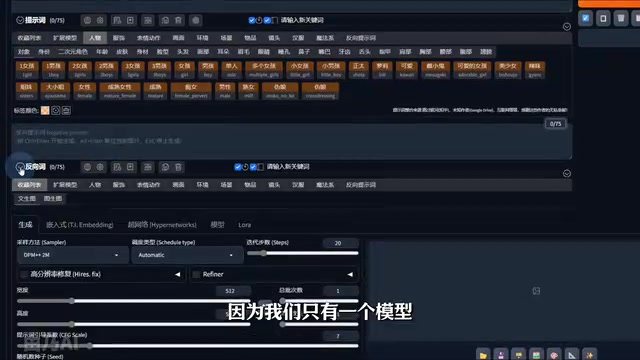Add the bishoujo tag

tap(508, 70)
